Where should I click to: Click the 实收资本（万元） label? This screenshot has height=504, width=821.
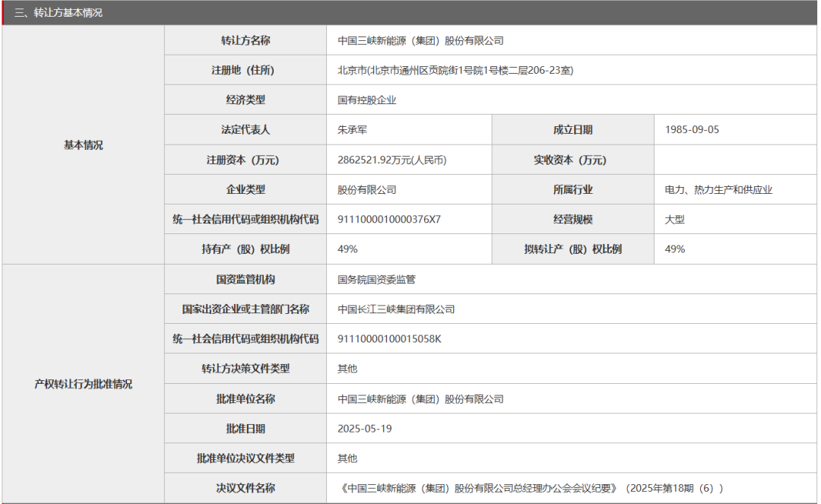(x=570, y=160)
